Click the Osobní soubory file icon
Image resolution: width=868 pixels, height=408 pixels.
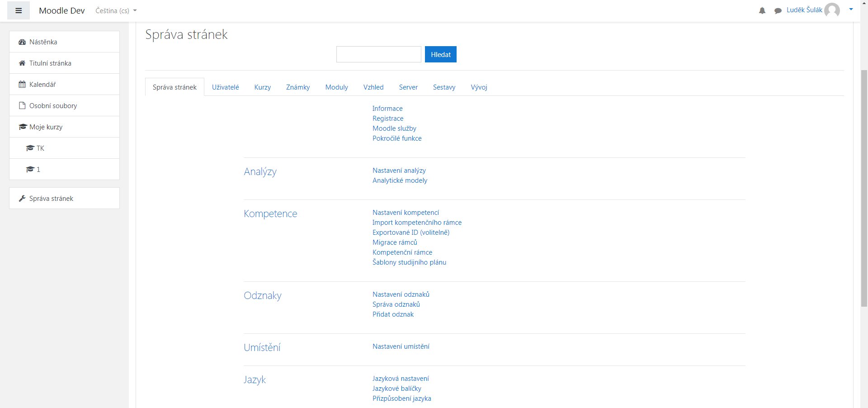click(22, 106)
